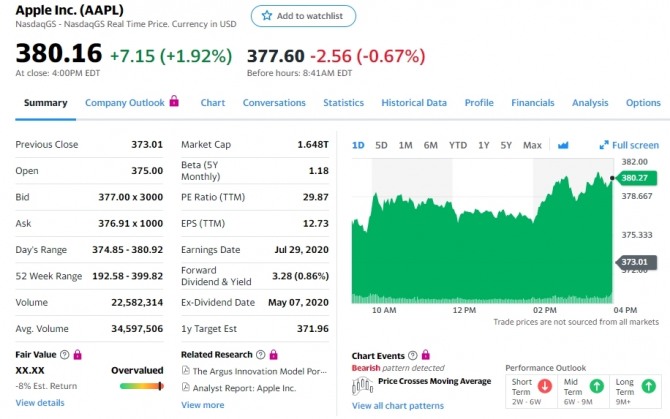Click the Short Term red down arrow
The height and width of the screenshot is (419, 670).
pos(546,385)
